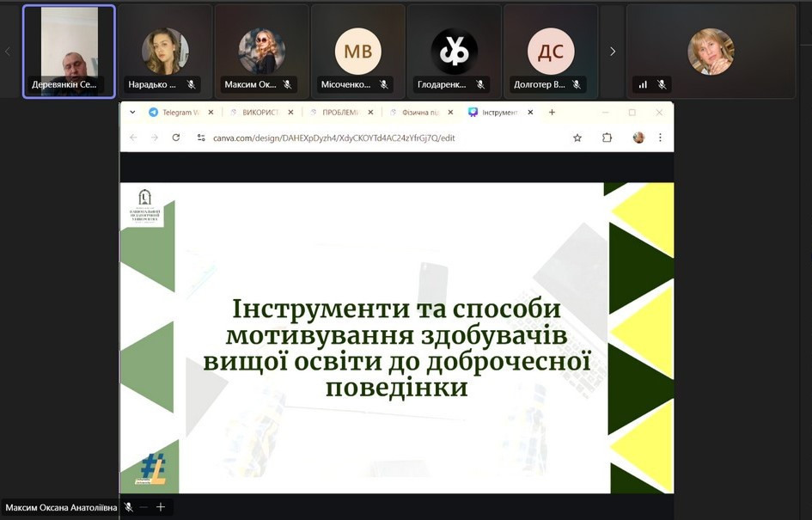Go forward in browser history
The height and width of the screenshot is (520, 812).
(x=155, y=138)
